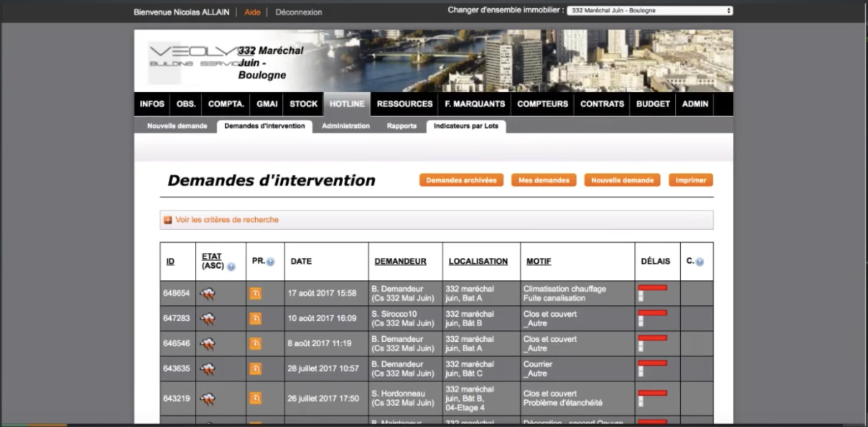This screenshot has height=427, width=868.
Task: Switch to Indicateurs par Lots sub-tab
Action: pyautogui.click(x=466, y=126)
